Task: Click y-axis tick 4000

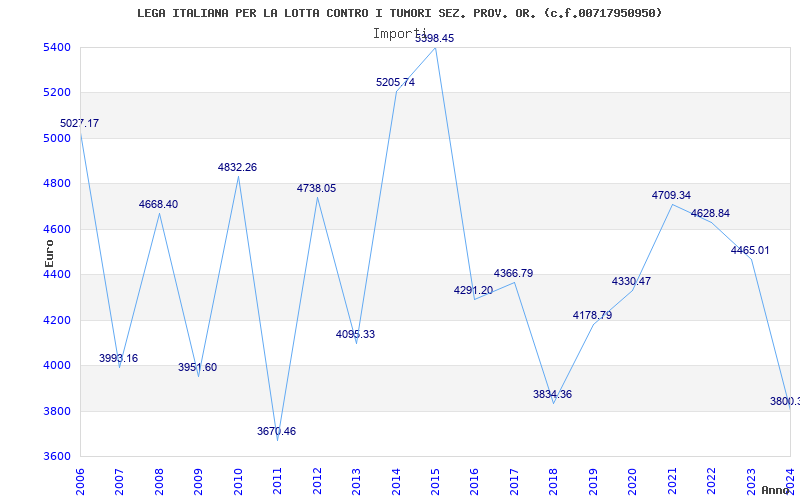Action: (56, 365)
